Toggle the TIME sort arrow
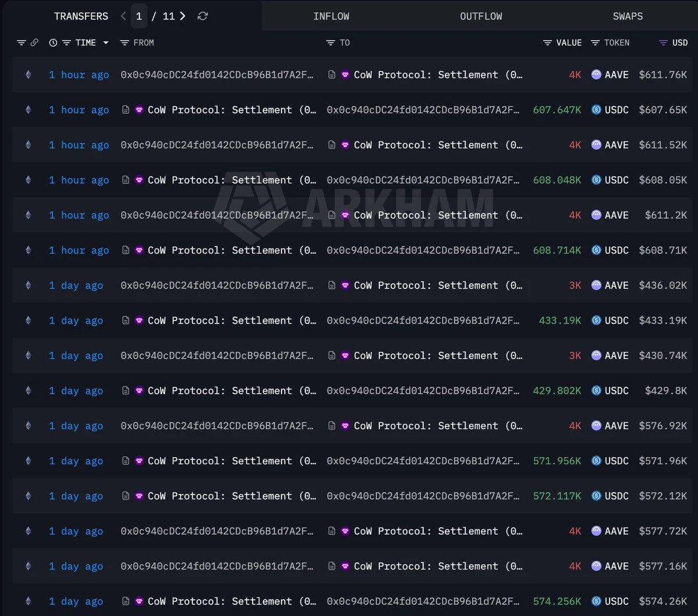This screenshot has height=616, width=698. 105,43
